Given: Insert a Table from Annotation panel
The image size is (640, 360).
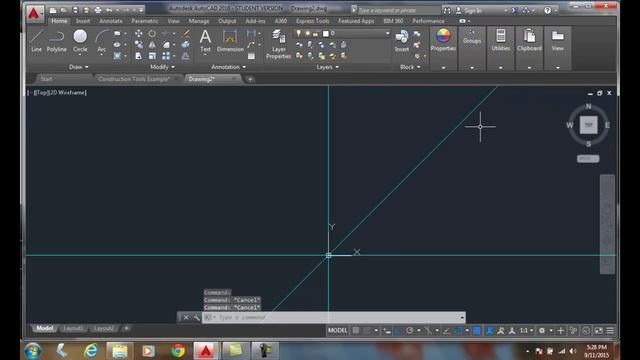Looking at the screenshot, I should (251, 56).
